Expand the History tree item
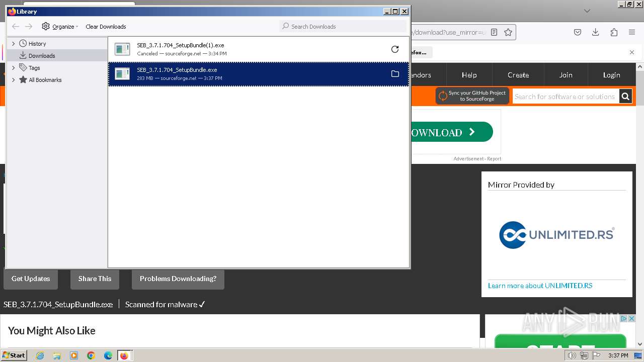 pos(14,44)
